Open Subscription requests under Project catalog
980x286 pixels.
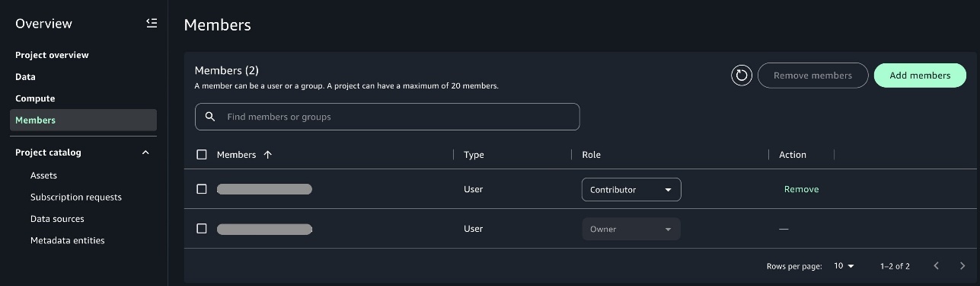point(76,197)
